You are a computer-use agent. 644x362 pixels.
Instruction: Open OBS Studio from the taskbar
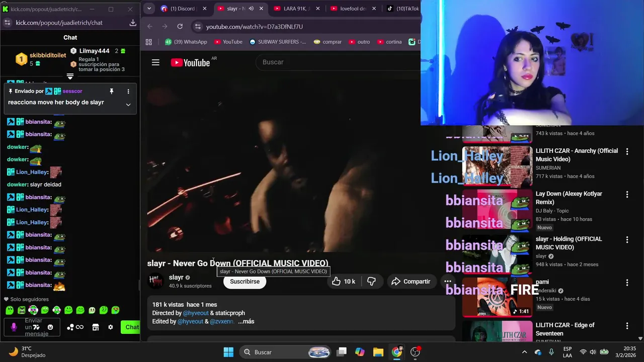click(x=416, y=352)
